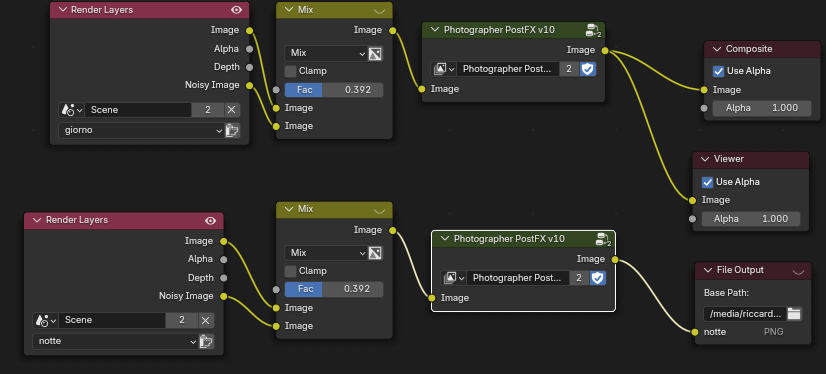
Task: Click node tree name field in PostFX feeding Composite
Action: 508,69
